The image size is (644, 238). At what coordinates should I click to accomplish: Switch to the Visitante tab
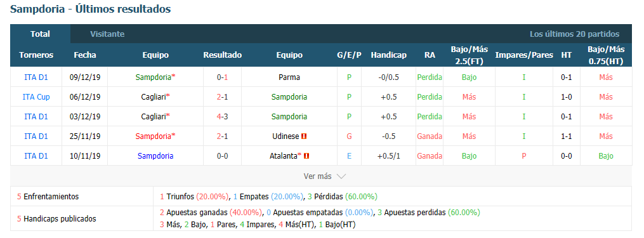107,34
